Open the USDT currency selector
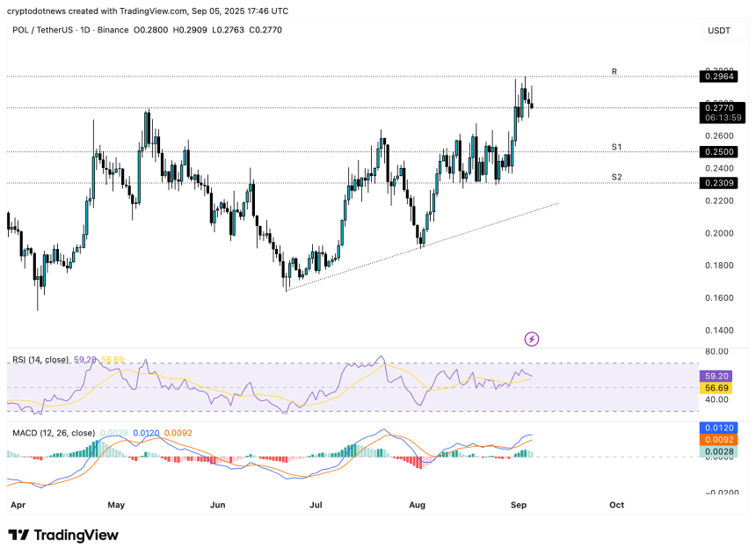 [719, 32]
